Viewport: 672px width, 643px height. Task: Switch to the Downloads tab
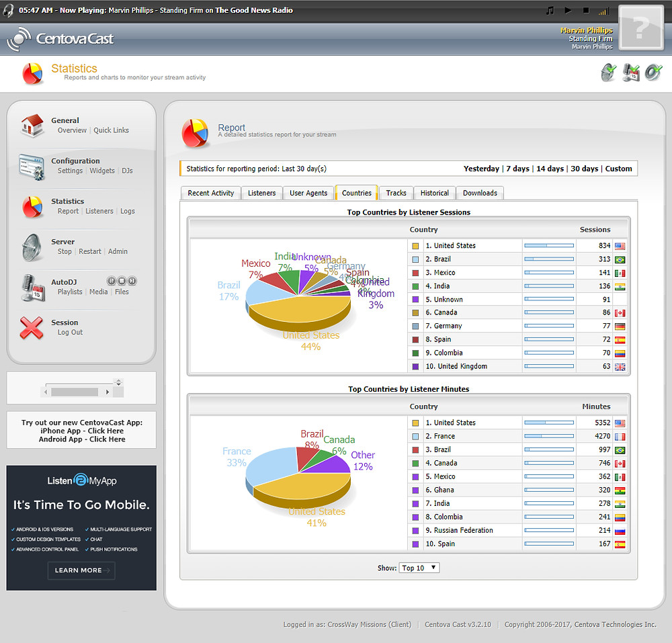pos(480,194)
